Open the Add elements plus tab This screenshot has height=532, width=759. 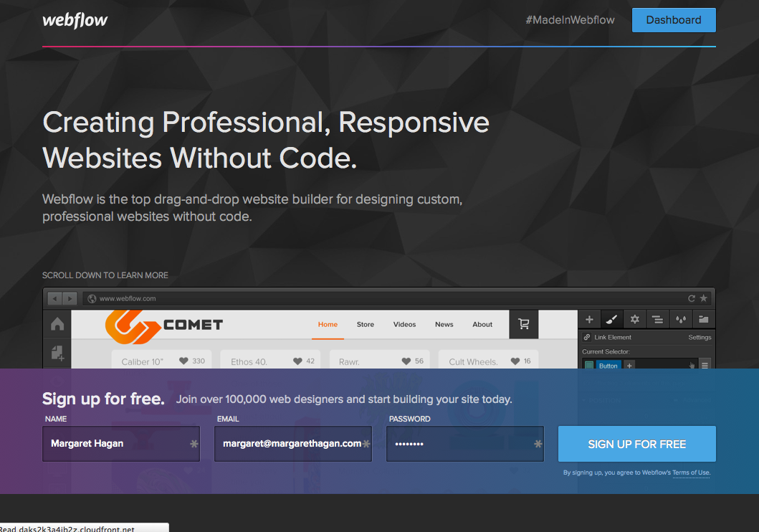pyautogui.click(x=589, y=319)
